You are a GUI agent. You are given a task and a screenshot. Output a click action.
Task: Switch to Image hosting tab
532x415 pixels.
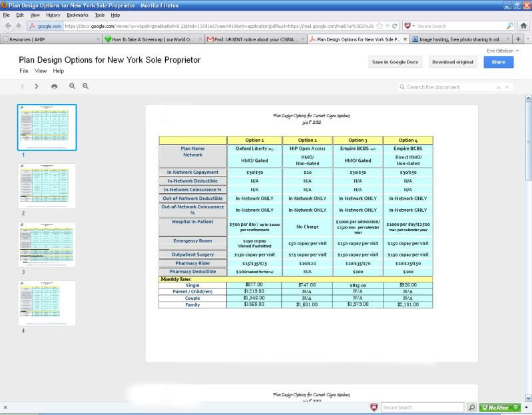[x=461, y=39]
